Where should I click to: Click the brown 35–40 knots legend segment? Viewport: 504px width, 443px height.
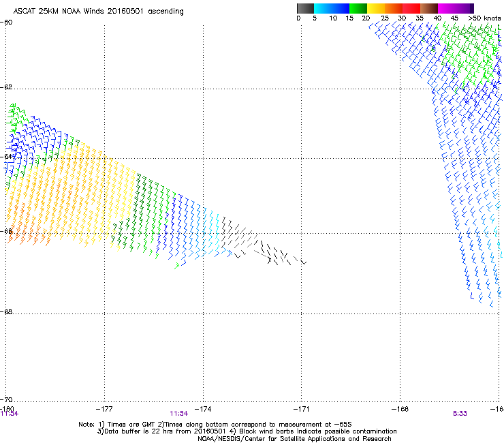pyautogui.click(x=429, y=8)
